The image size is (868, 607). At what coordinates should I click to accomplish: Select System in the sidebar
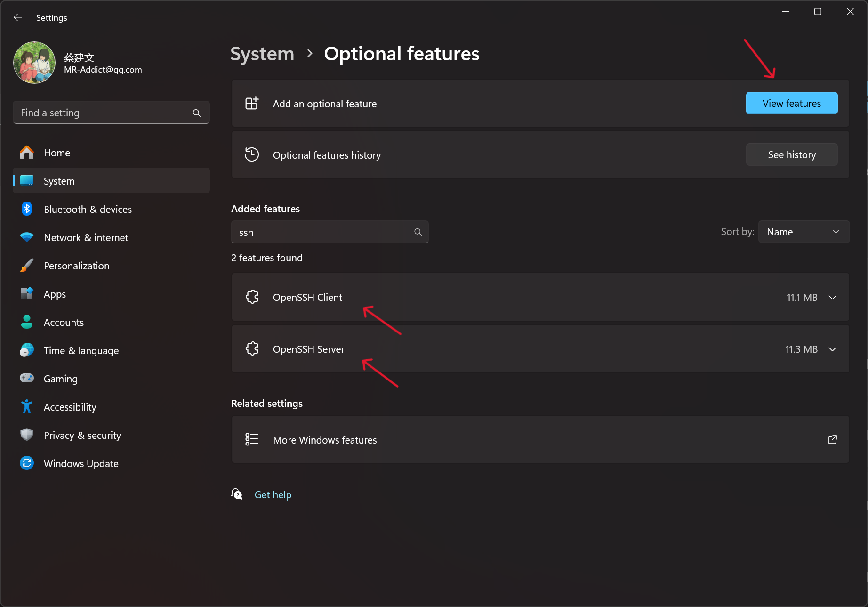(x=111, y=181)
